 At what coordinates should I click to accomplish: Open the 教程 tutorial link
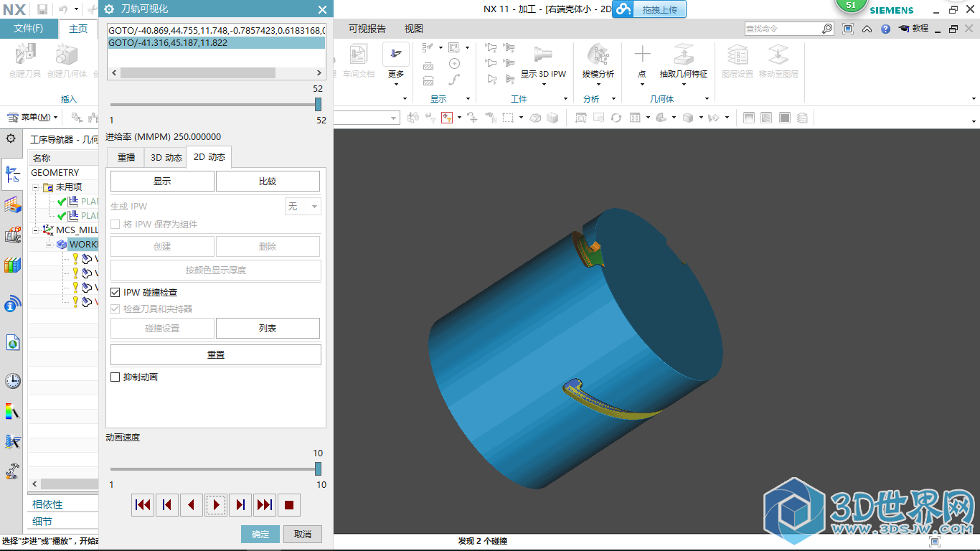(x=913, y=29)
